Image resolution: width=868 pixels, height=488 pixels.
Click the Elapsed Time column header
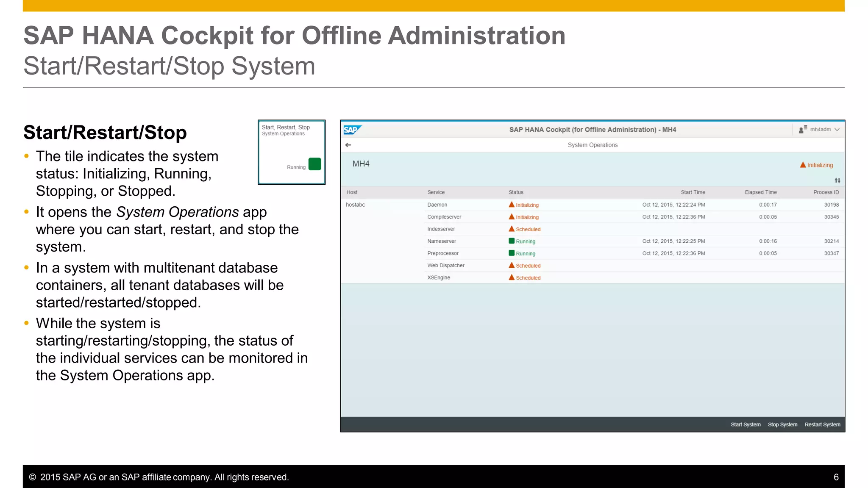click(x=761, y=192)
